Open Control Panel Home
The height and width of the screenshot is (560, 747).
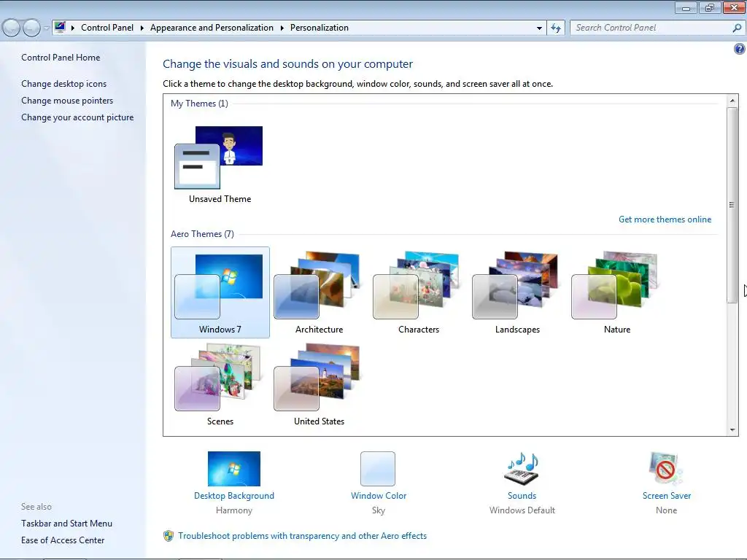[x=61, y=57]
